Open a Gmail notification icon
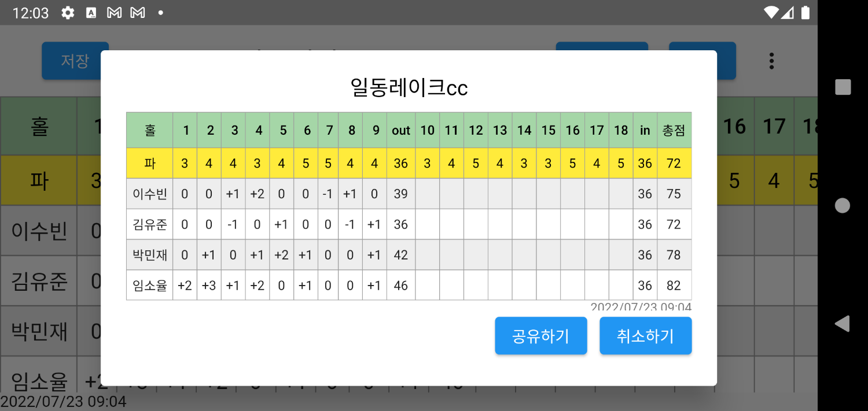The image size is (868, 411). click(x=113, y=12)
